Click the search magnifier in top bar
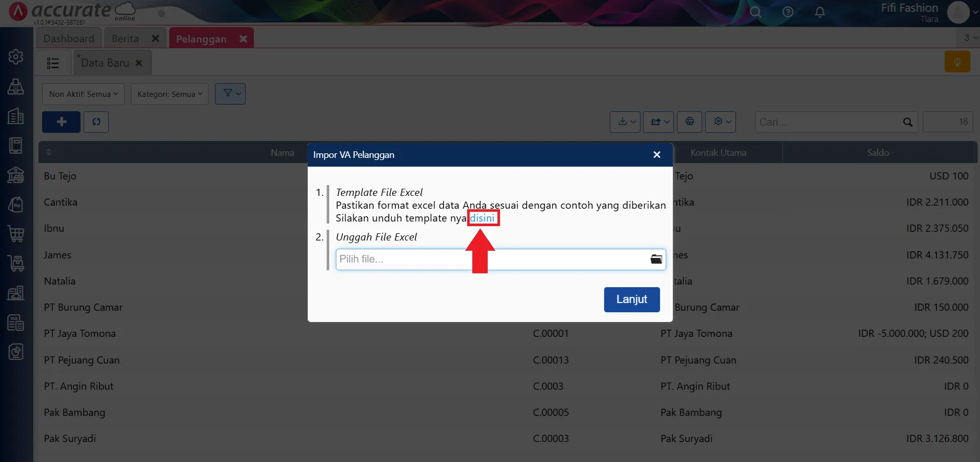Viewport: 980px width, 462px height. [755, 12]
